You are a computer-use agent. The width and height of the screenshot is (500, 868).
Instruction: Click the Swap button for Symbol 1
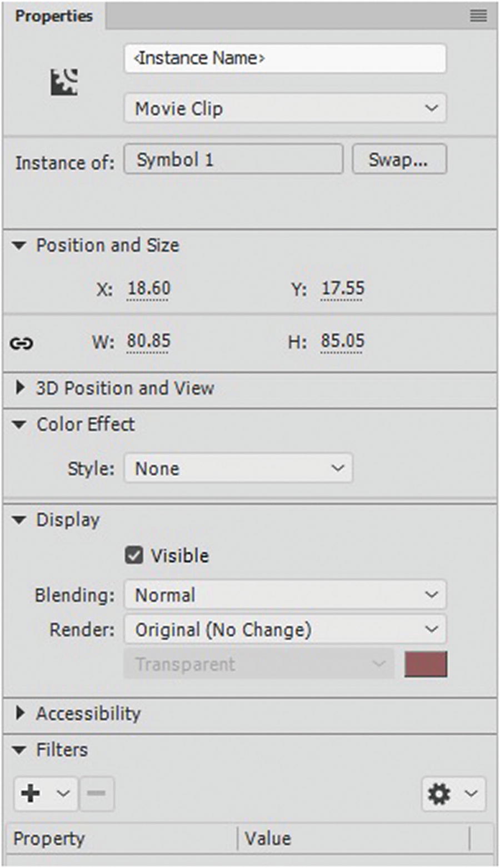point(399,159)
